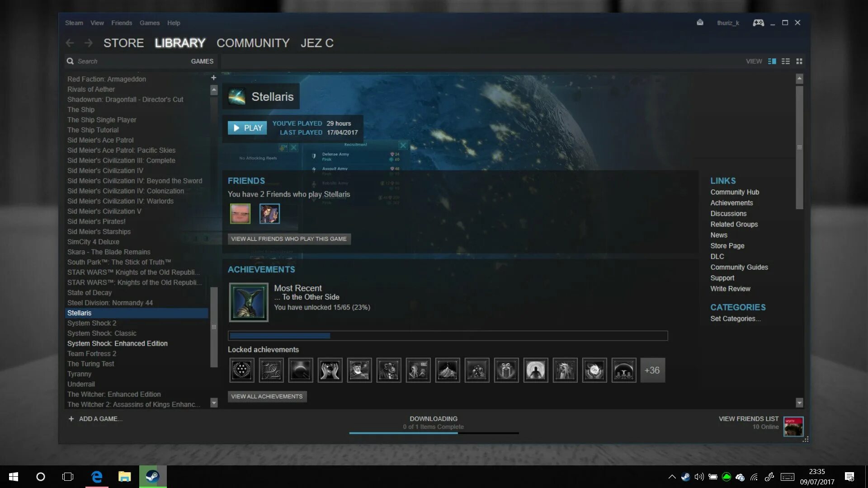Switch to grid view layout icon

point(799,61)
